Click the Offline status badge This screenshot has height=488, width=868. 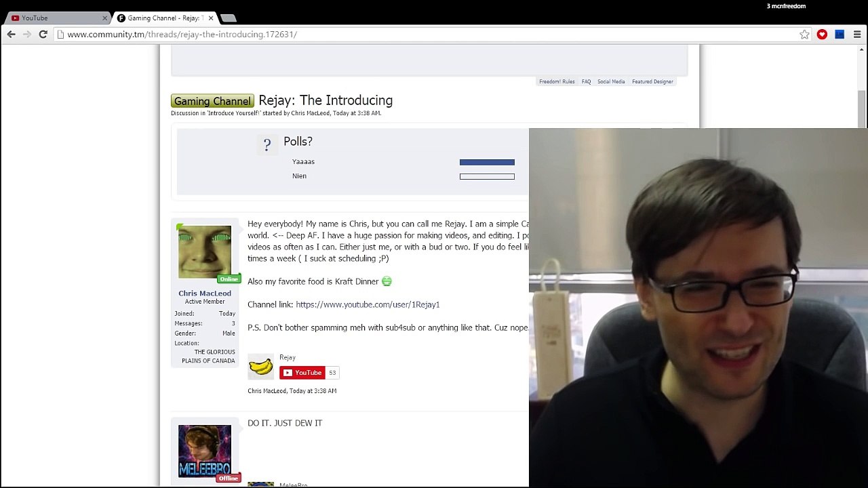click(229, 479)
